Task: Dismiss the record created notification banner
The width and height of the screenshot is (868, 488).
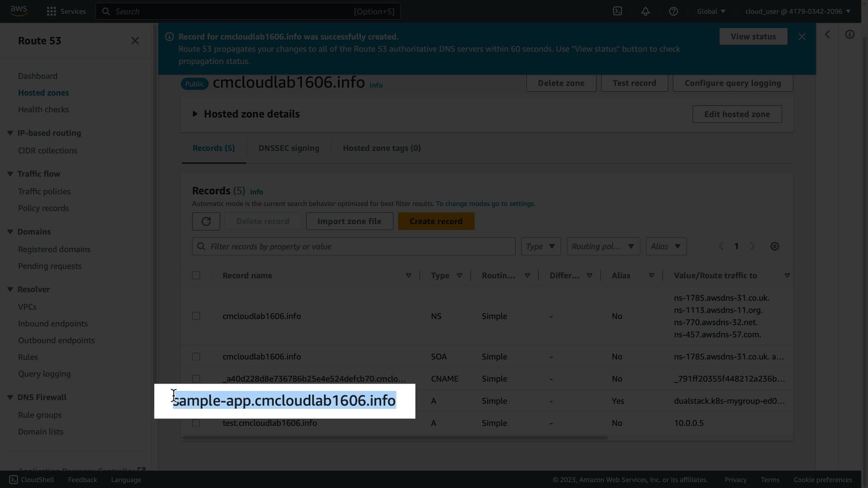Action: tap(802, 37)
